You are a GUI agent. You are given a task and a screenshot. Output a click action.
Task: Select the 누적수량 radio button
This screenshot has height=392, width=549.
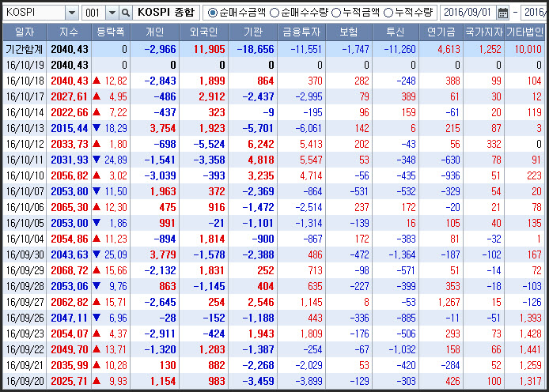388,13
